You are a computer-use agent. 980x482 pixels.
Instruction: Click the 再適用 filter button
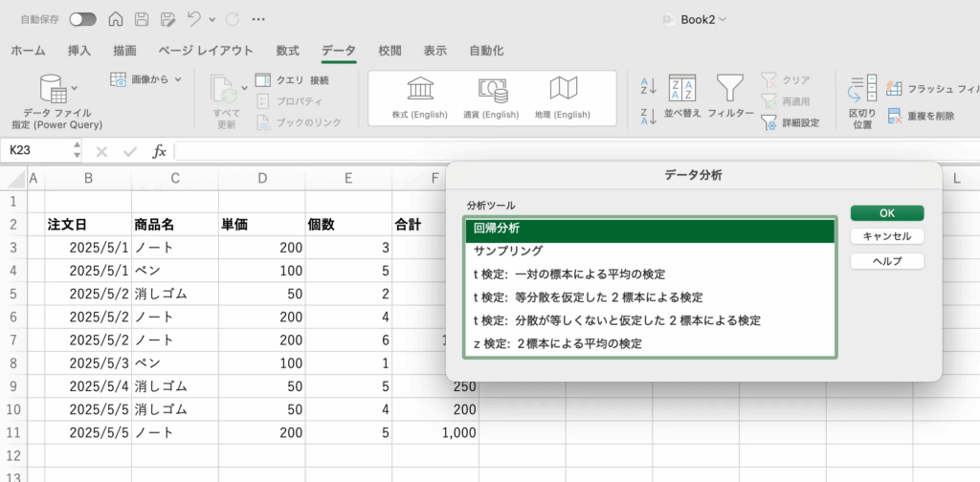(x=785, y=101)
